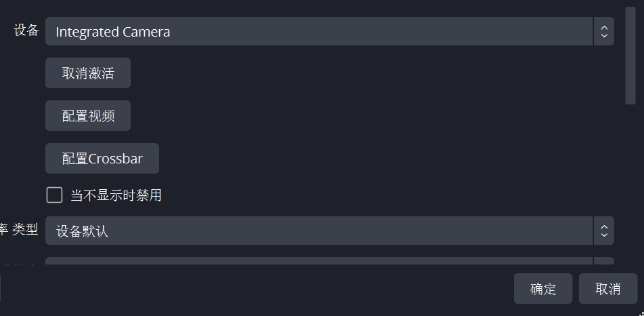Screen dimensions: 644x316
Task: Open the partially visible dropdown below 设备默认
Action: click(318, 261)
